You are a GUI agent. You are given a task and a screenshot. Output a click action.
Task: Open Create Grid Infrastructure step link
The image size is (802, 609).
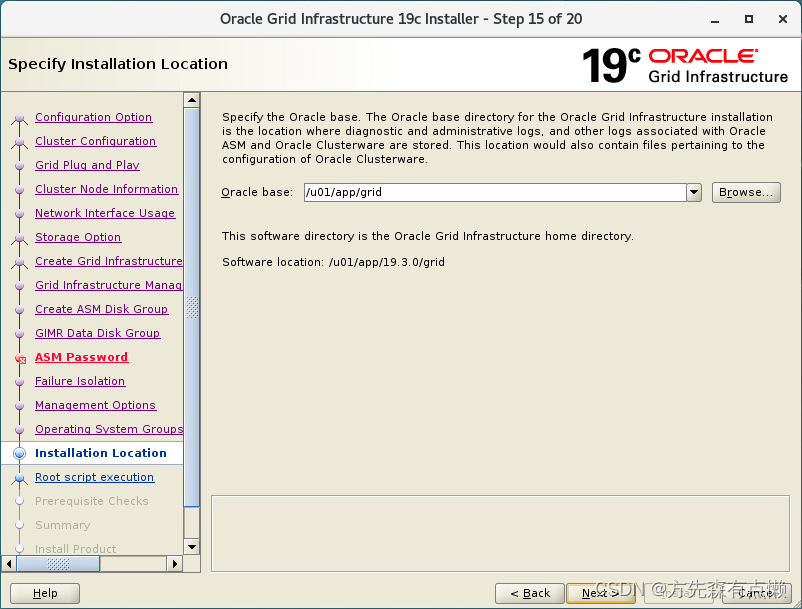(x=108, y=261)
